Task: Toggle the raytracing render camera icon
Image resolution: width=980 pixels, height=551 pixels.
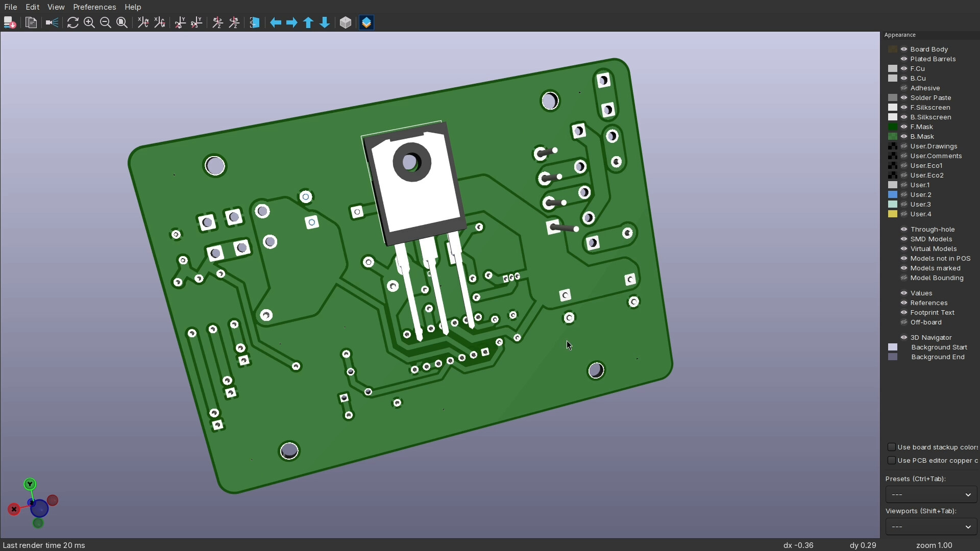Action: 52,22
